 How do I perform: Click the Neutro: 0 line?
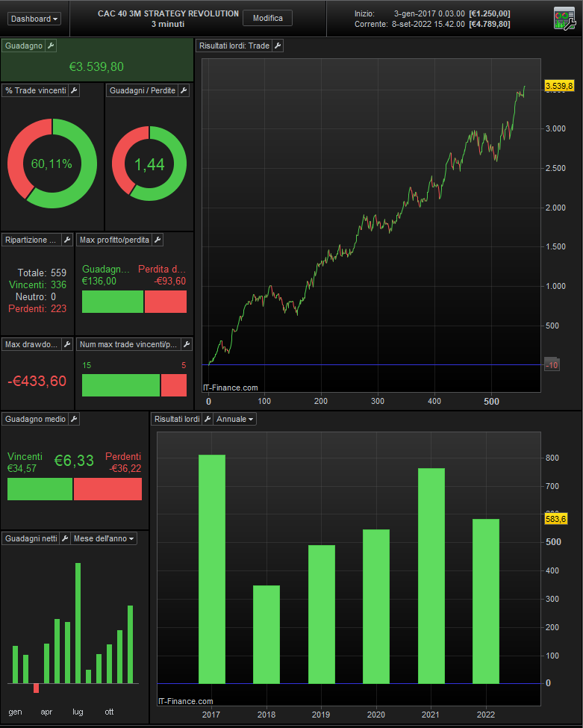pos(35,296)
